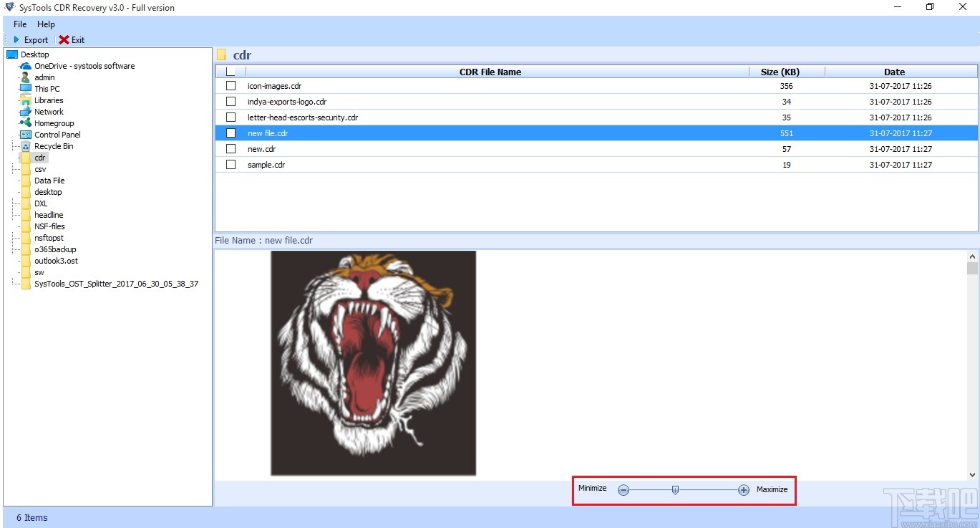
Task: Click preview scrollbar up arrow
Action: click(x=972, y=256)
